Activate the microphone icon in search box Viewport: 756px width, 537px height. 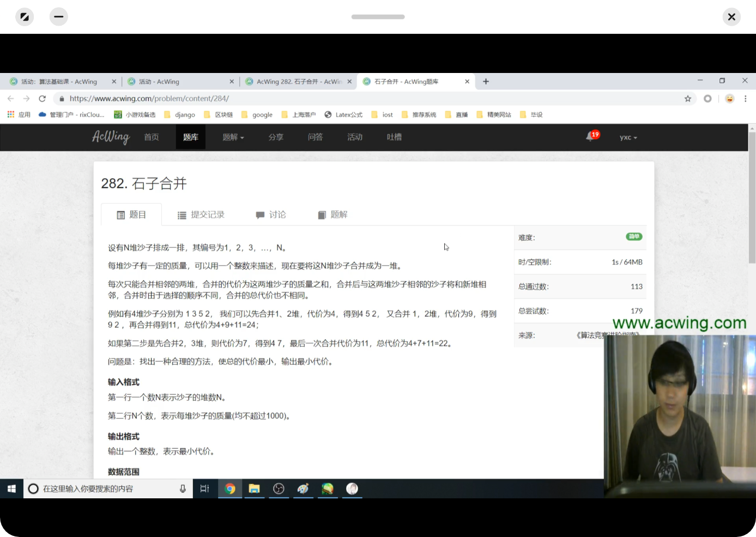[183, 489]
